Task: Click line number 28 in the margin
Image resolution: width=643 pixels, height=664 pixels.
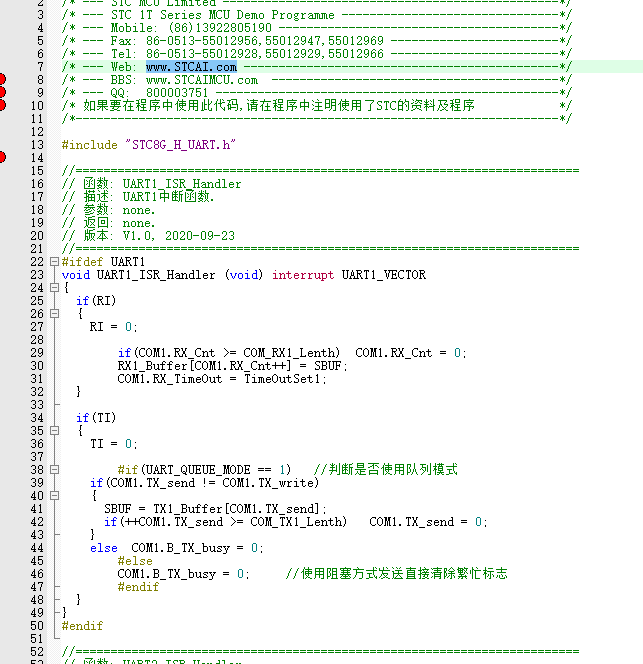Action: click(37, 340)
